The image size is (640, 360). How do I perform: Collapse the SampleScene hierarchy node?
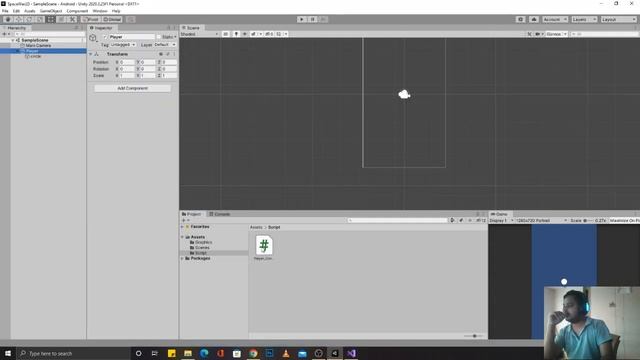click(x=13, y=40)
